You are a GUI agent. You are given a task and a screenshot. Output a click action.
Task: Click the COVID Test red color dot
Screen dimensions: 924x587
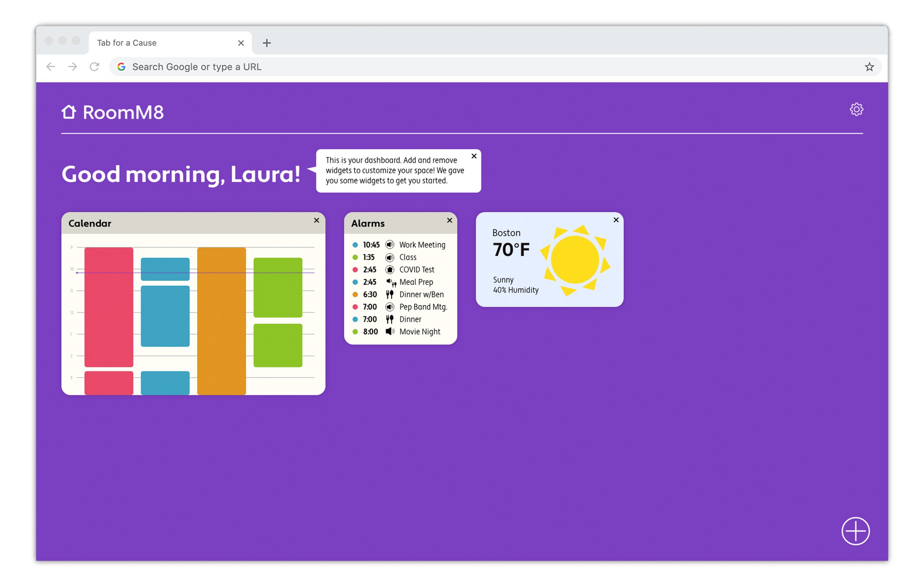coord(355,270)
